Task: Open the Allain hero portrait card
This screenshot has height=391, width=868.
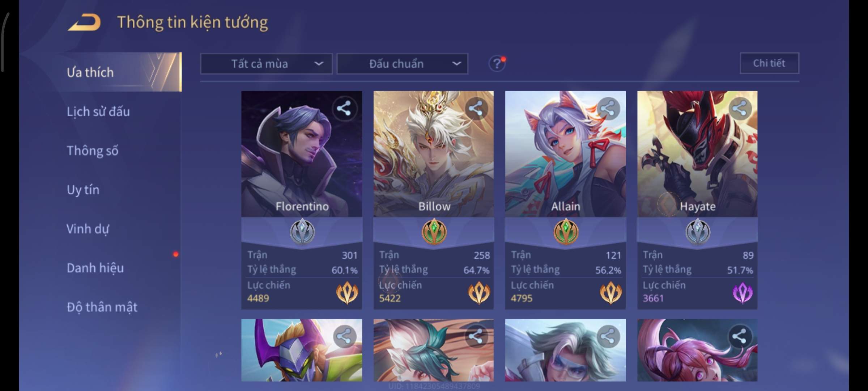Action: tap(565, 154)
